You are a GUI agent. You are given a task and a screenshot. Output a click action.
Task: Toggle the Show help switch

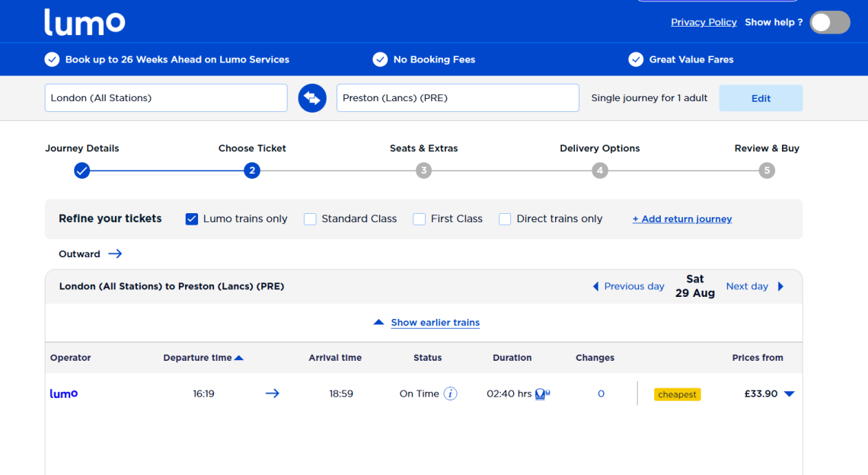[x=830, y=23]
